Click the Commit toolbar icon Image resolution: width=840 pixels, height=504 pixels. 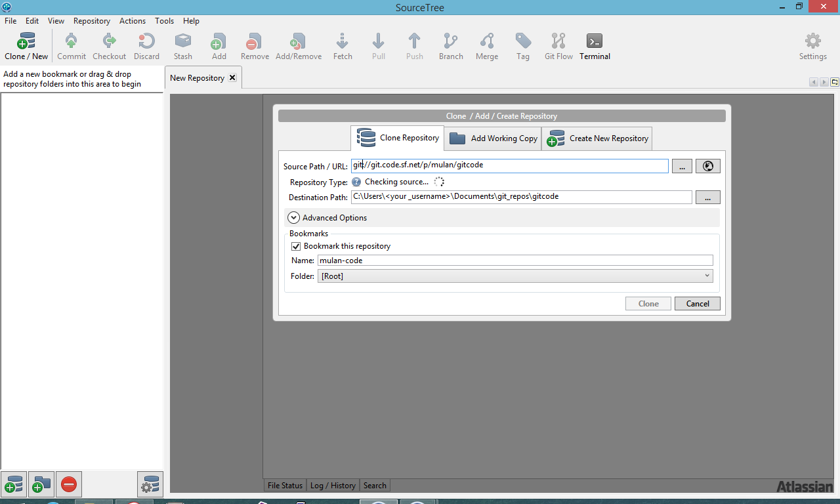click(72, 47)
